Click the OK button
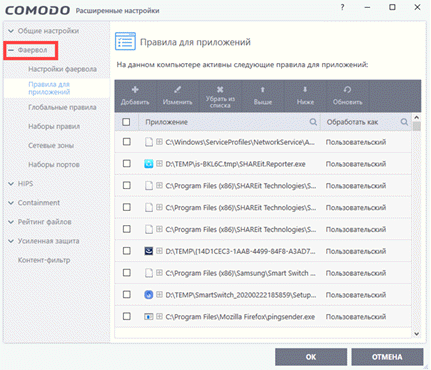 tap(311, 357)
